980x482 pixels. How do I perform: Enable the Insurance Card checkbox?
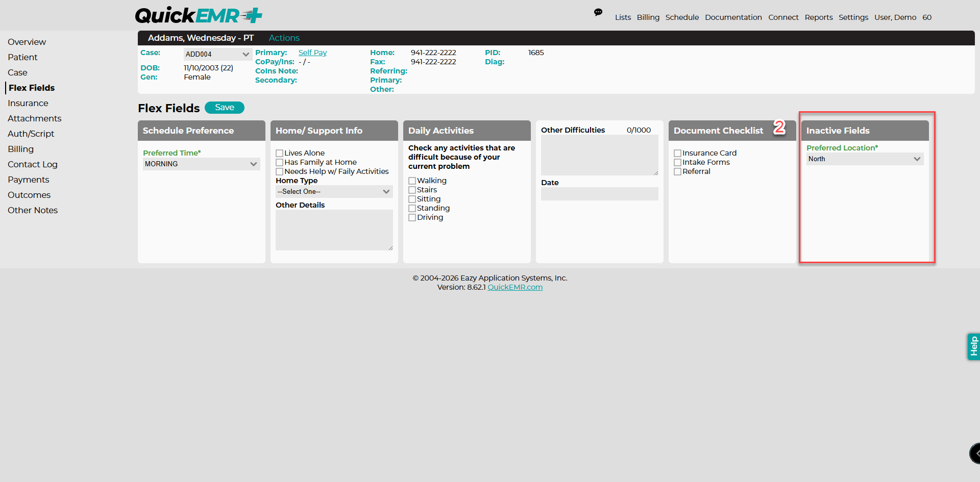677,153
